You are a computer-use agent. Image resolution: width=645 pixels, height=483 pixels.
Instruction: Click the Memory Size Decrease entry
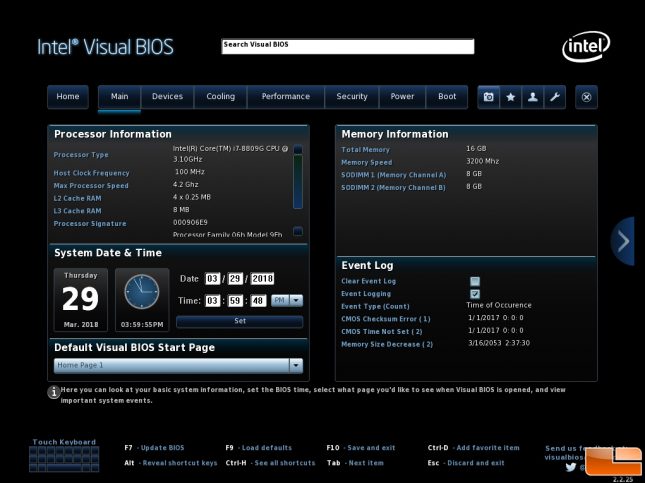click(x=387, y=344)
